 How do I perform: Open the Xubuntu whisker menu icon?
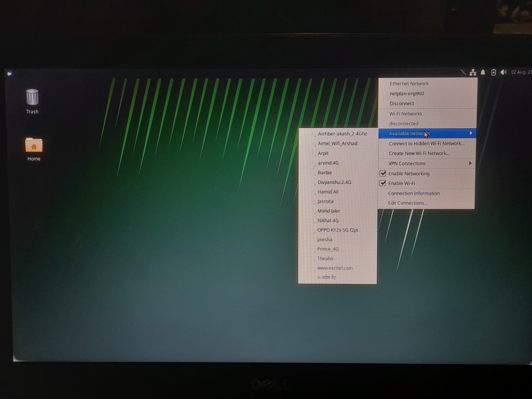pyautogui.click(x=10, y=73)
